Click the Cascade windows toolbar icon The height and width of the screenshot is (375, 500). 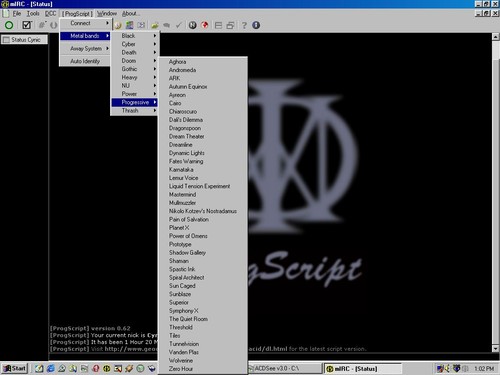230,25
